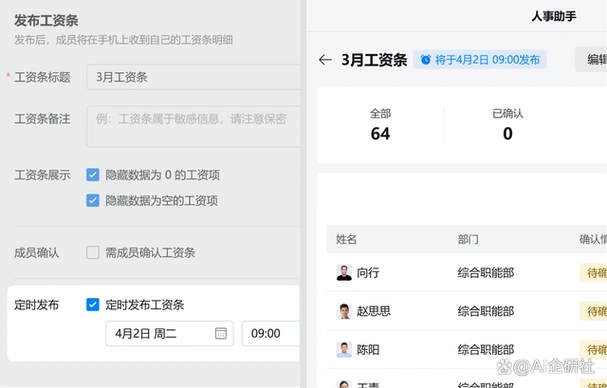This screenshot has height=388, width=607.
Task: Click 综合职能部 in 陈阳's row
Action: [x=486, y=350]
